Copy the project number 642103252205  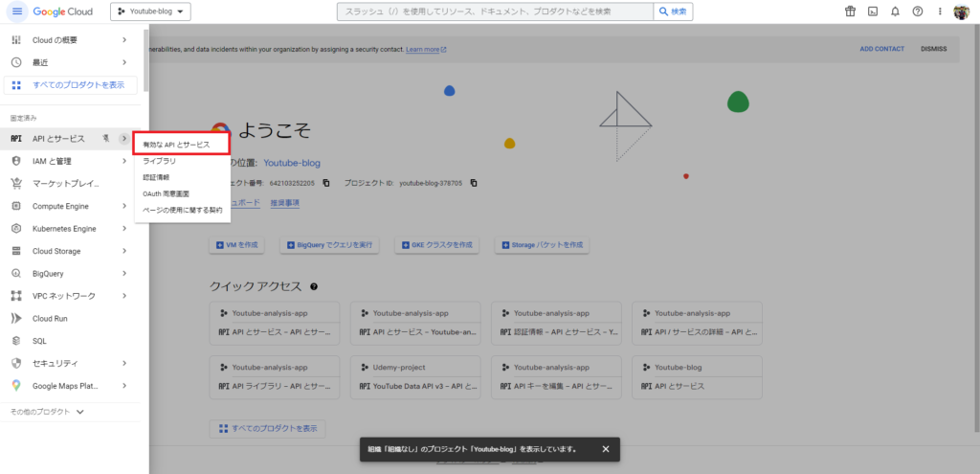326,183
